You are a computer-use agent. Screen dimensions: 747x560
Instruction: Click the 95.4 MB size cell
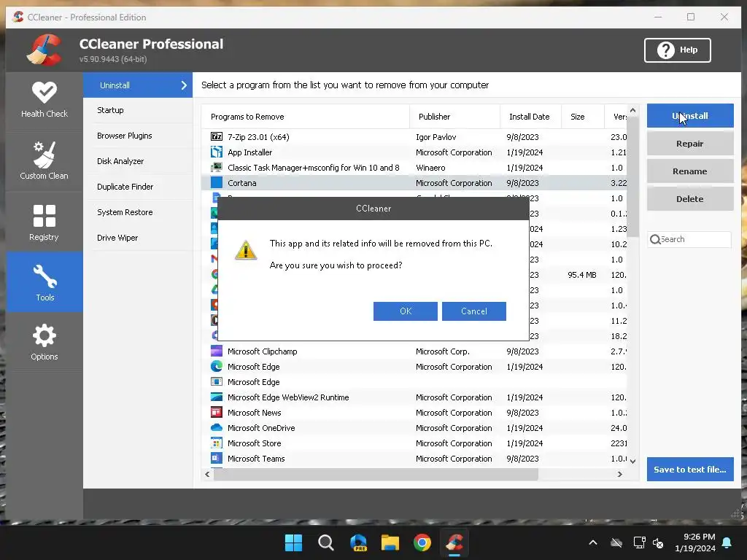[581, 275]
